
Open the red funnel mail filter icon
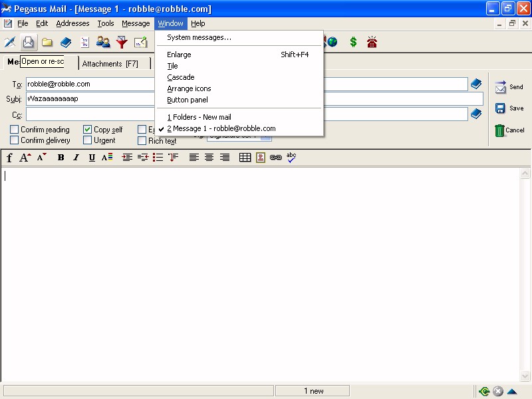(x=122, y=42)
